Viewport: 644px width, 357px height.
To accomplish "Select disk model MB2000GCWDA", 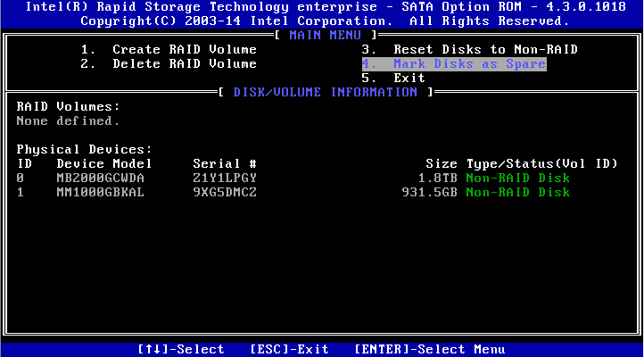I will point(100,178).
